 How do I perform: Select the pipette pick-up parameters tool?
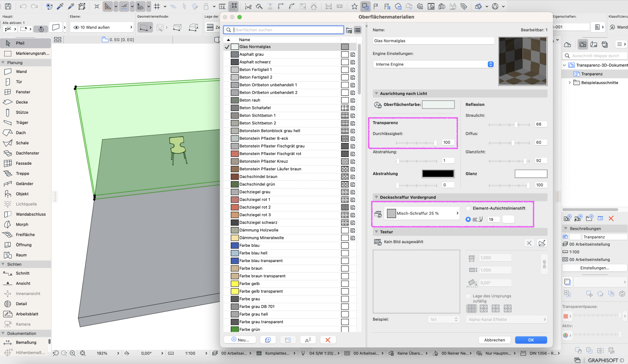pos(60,6)
